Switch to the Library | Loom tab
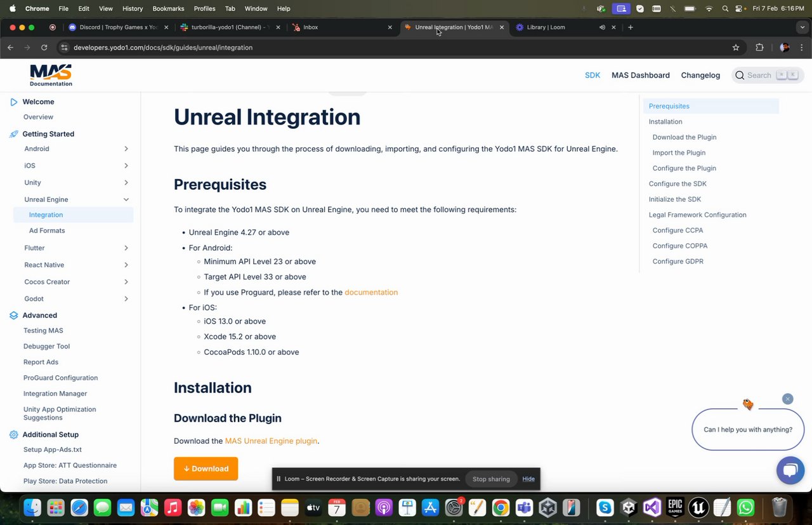 click(x=566, y=27)
